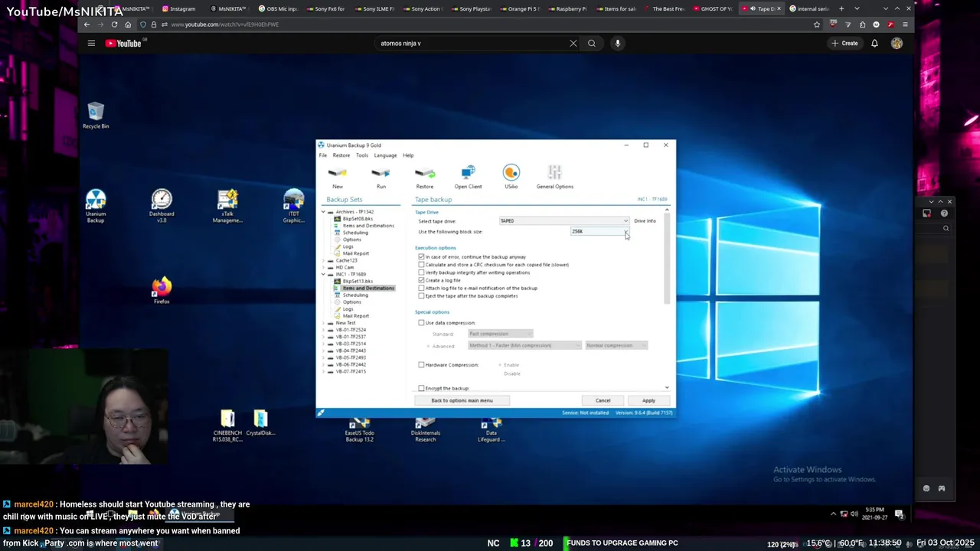
Task: Enable the CRC checksum calculation checkbox
Action: coord(421,265)
